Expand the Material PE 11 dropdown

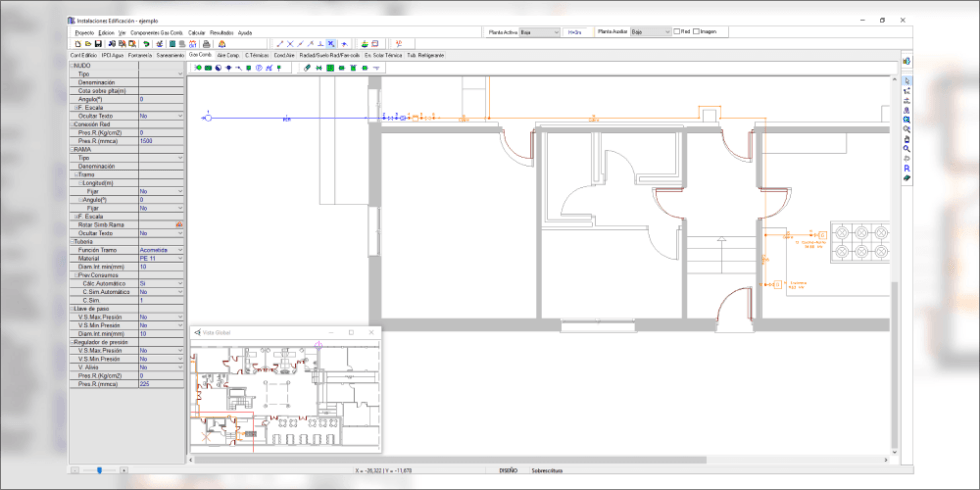(180, 258)
